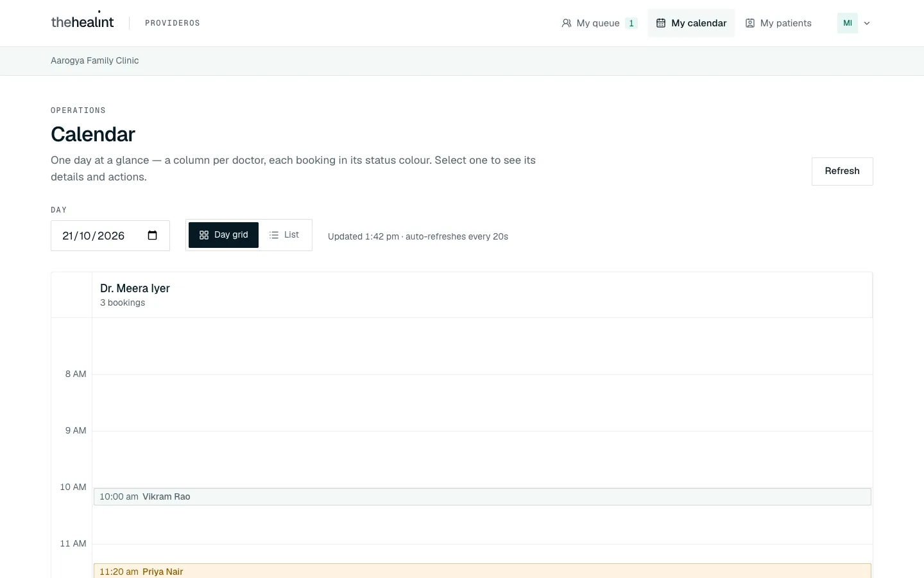Click the 9 AM time label
Screen dimensions: 924x578
point(76,430)
